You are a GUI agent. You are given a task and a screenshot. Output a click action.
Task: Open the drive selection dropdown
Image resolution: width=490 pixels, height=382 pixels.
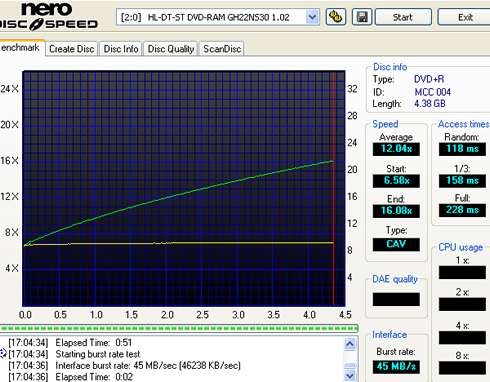[x=312, y=17]
